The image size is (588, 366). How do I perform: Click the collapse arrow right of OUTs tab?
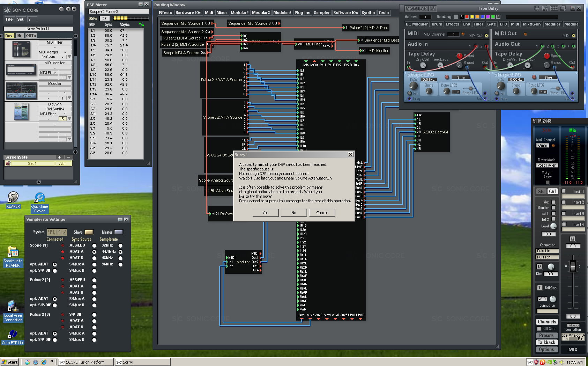pyautogui.click(x=75, y=36)
